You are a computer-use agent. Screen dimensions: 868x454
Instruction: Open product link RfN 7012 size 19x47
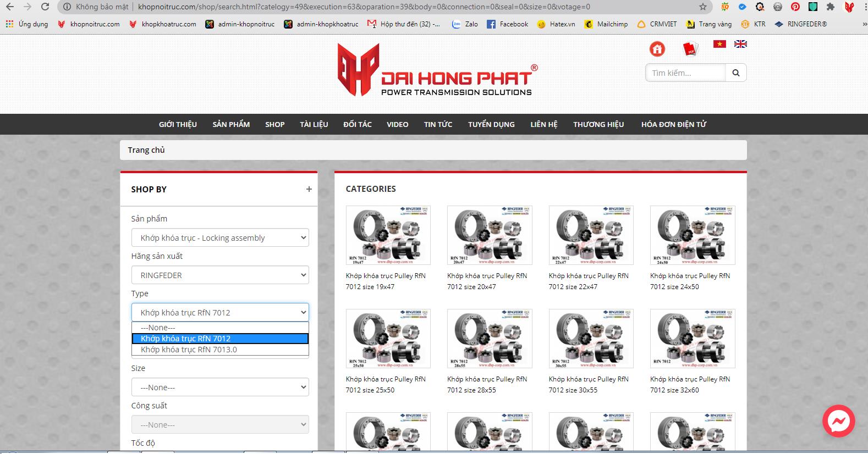click(386, 281)
